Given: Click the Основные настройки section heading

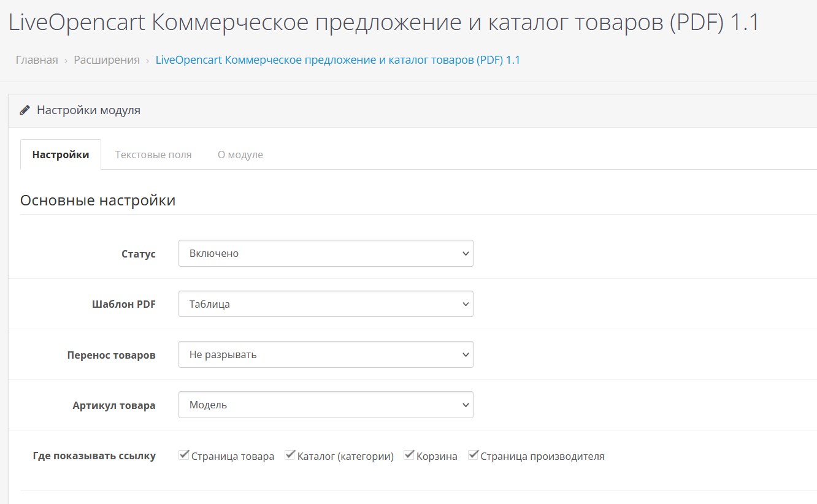Looking at the screenshot, I should pyautogui.click(x=98, y=200).
